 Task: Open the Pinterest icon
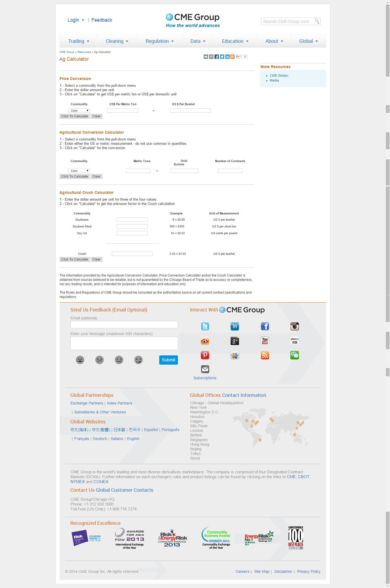coord(205,355)
